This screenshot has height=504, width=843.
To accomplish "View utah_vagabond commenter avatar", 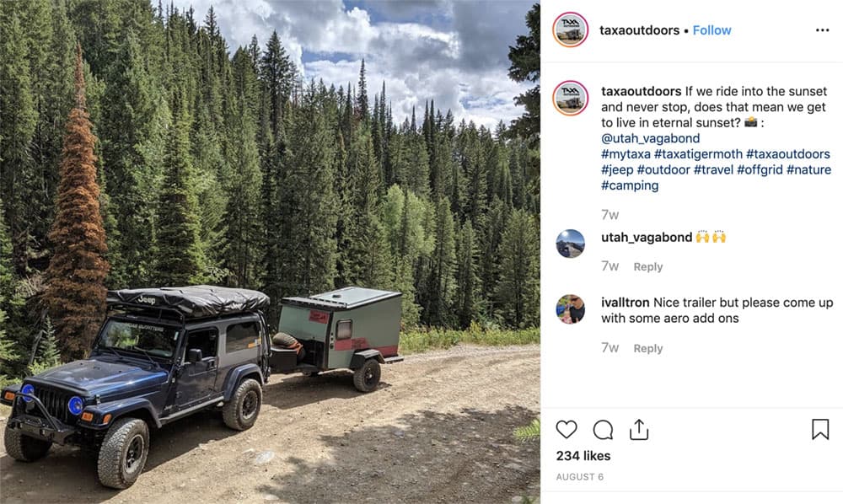I will (571, 244).
